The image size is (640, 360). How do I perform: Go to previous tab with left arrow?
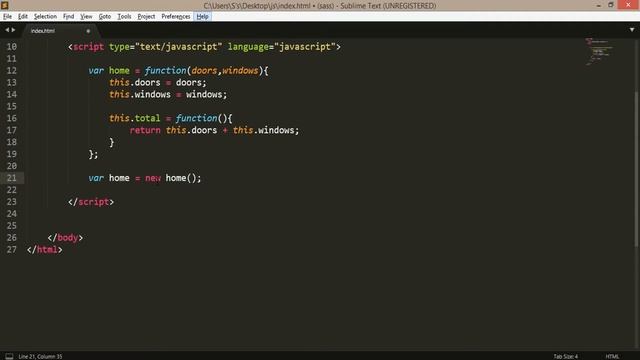pyautogui.click(x=7, y=30)
